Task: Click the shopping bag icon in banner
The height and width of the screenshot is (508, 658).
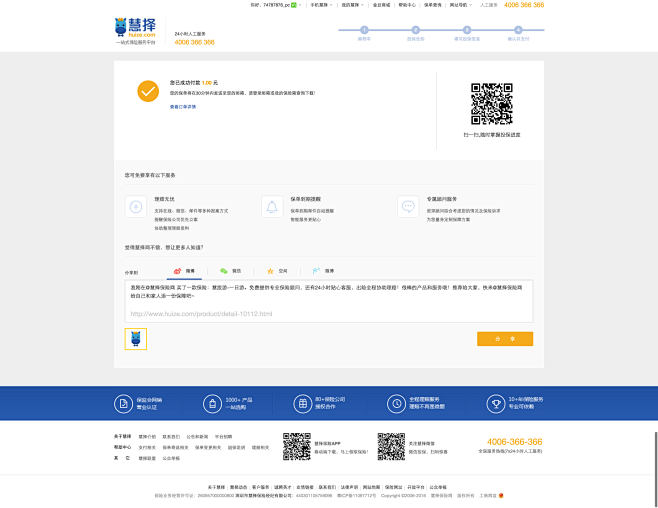Action: [212, 404]
